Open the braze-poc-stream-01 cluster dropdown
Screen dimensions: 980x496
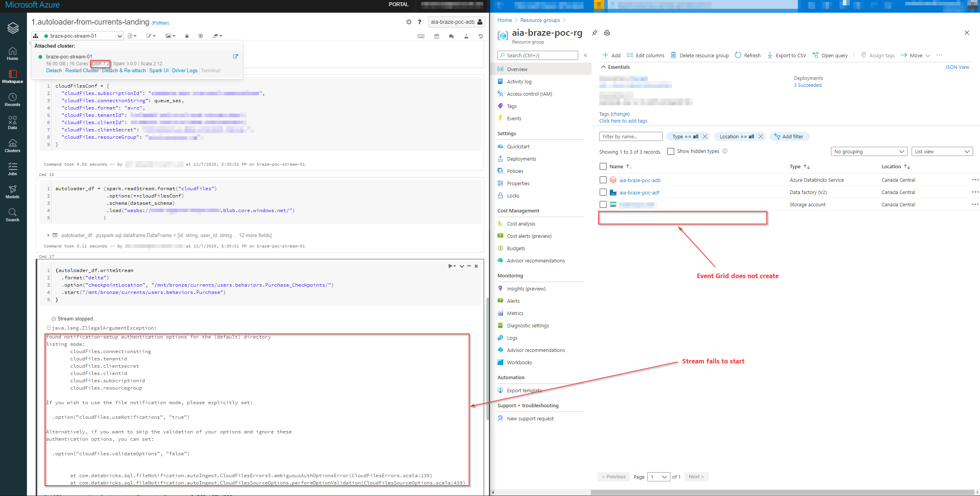[119, 35]
